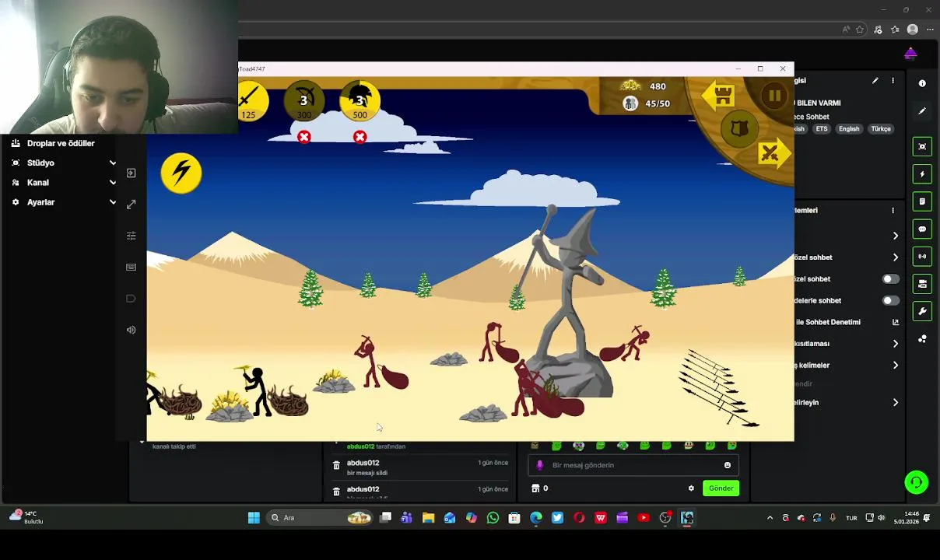Image resolution: width=940 pixels, height=560 pixels.
Task: Expand the top chevron under chat actions
Action: click(x=895, y=236)
